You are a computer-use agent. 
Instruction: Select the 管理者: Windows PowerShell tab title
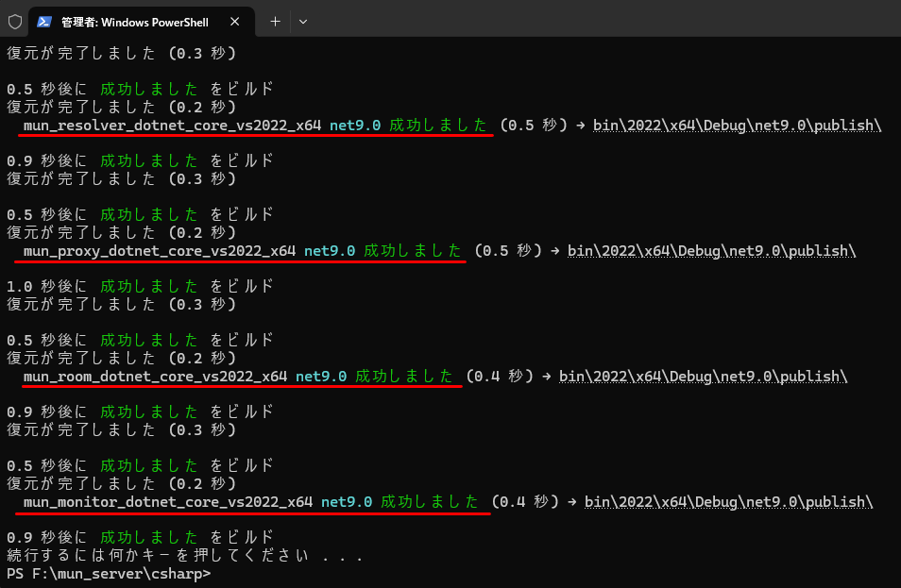point(135,21)
